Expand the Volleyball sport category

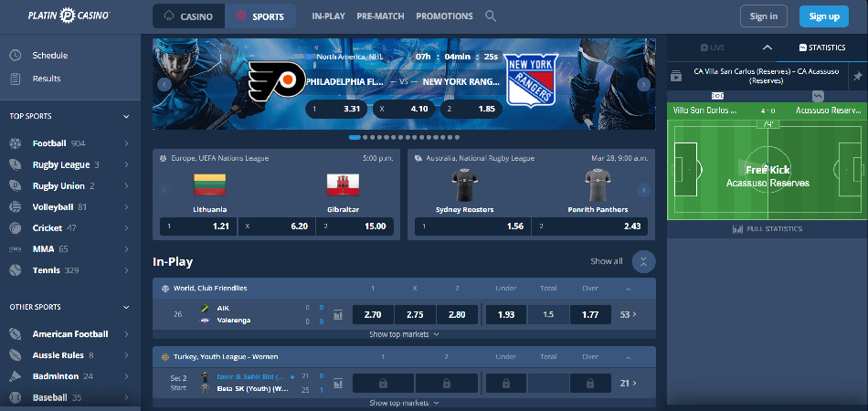126,207
